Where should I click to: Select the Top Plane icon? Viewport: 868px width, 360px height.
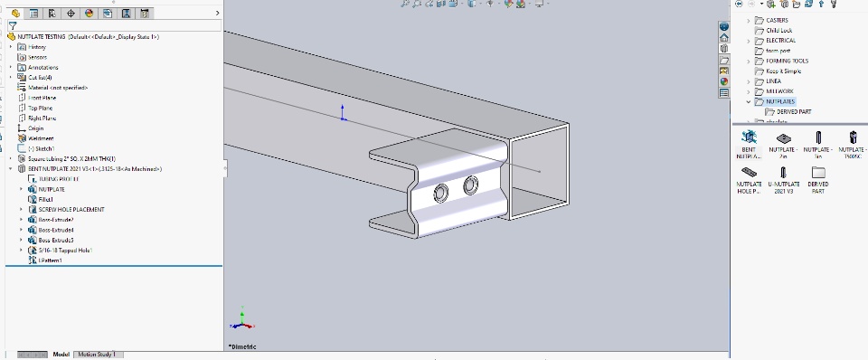click(22, 108)
